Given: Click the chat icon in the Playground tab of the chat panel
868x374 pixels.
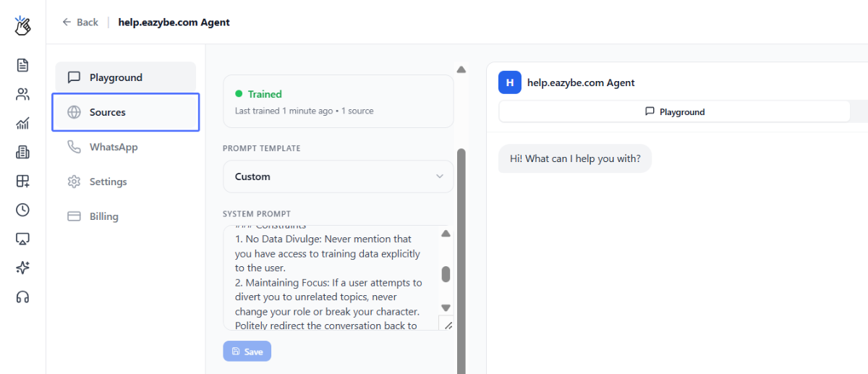Looking at the screenshot, I should pos(650,111).
